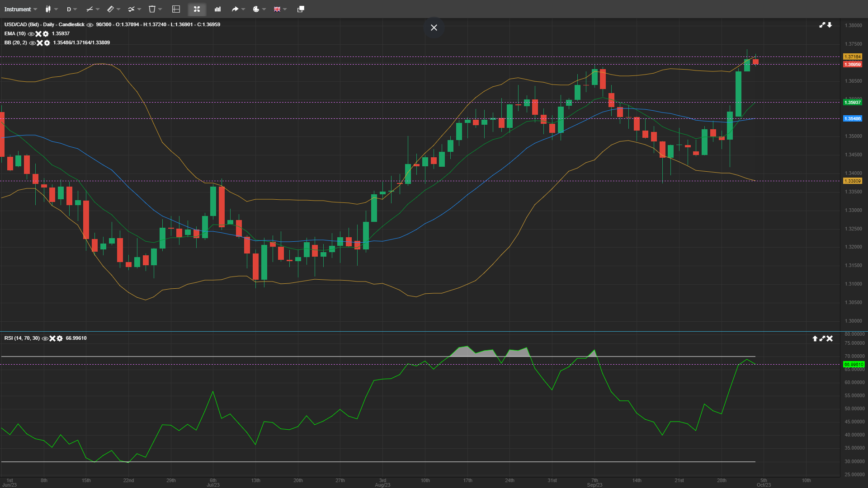The width and height of the screenshot is (868, 488).
Task: Click the 1.37164 upper band price tag
Action: tap(853, 57)
